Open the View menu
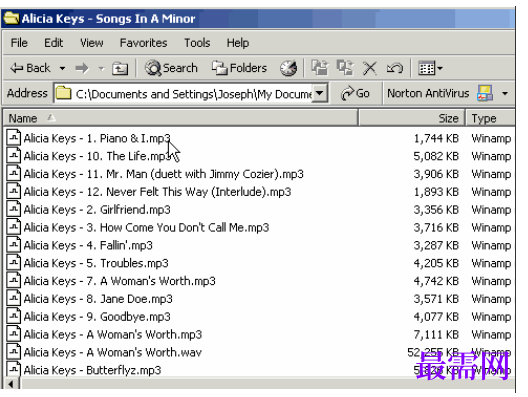This screenshot has height=397, width=528. (92, 43)
